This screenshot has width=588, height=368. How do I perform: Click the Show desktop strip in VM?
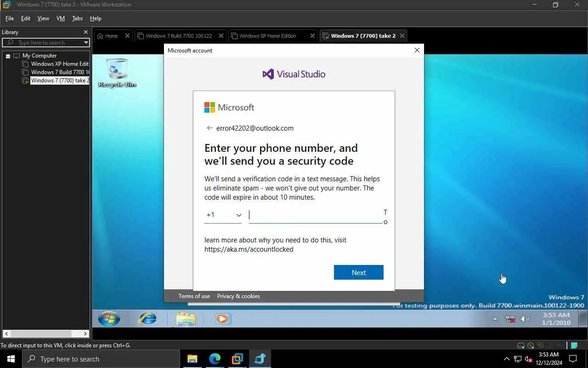point(583,318)
